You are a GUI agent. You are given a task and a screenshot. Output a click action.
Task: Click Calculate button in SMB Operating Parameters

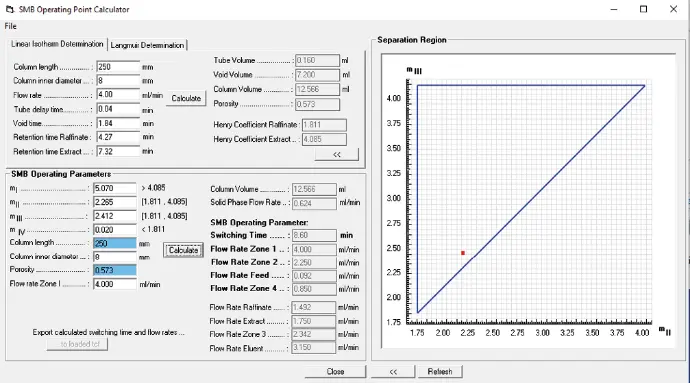point(183,250)
